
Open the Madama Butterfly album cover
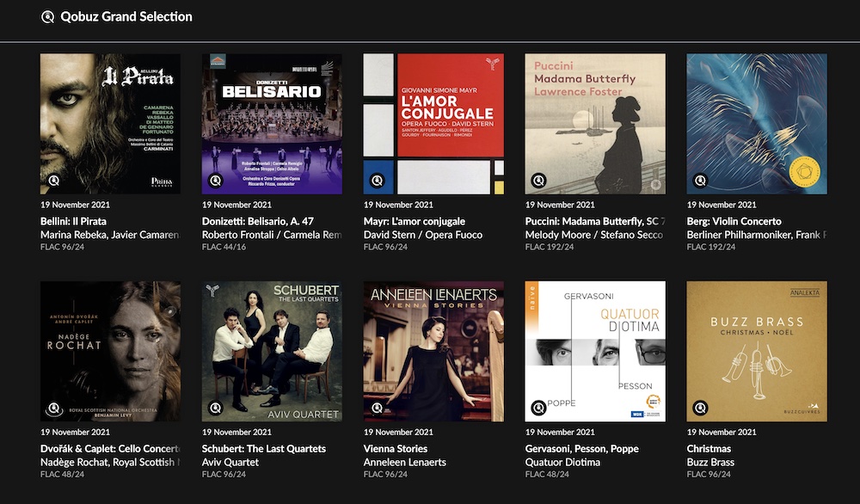pyautogui.click(x=595, y=124)
